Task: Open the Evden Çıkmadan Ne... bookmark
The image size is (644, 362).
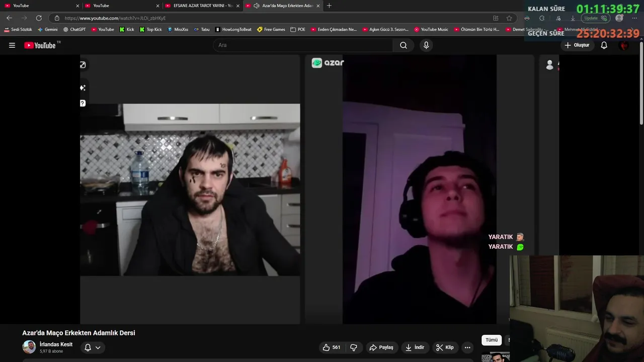Action: coord(334,30)
